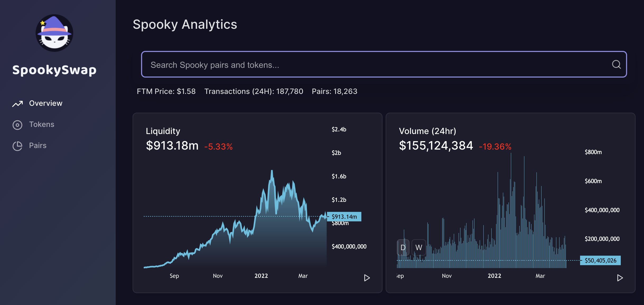Open the Pairs page

38,145
